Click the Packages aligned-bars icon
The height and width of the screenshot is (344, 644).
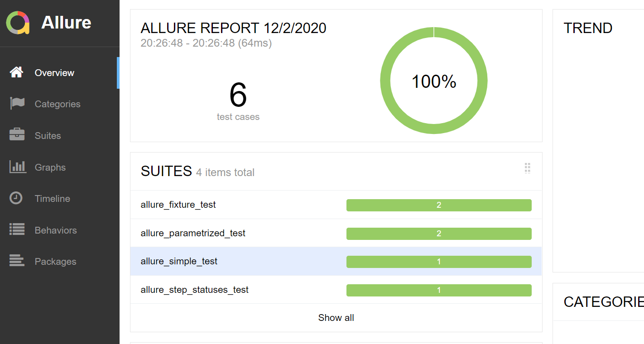(x=17, y=261)
